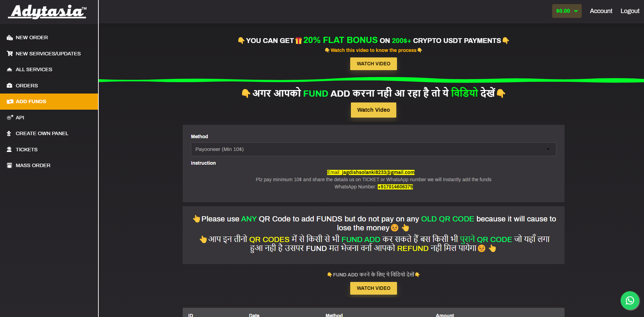The image size is (644, 317).
Task: Click the Create Own Panel icon
Action: coord(9,133)
